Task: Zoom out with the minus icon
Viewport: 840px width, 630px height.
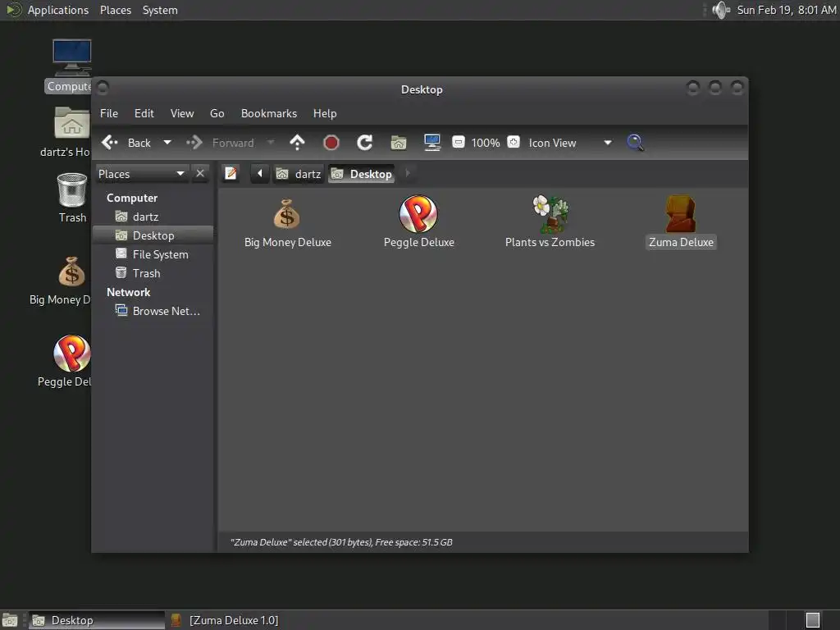Action: (x=458, y=142)
